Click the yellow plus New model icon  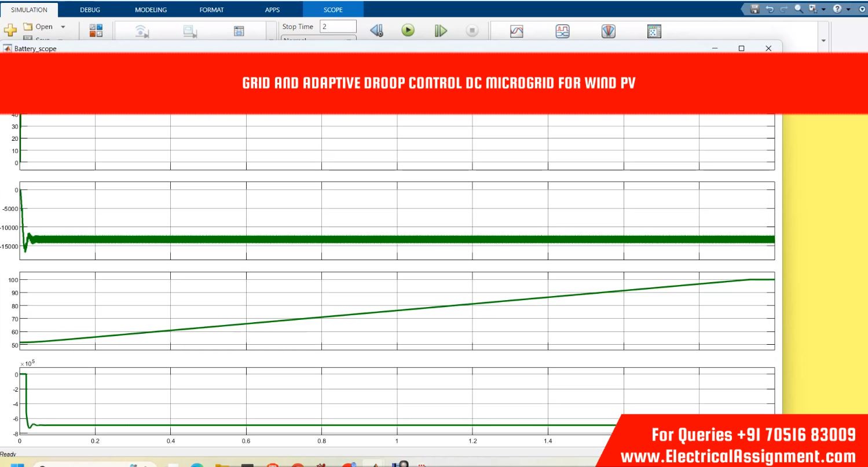10,31
